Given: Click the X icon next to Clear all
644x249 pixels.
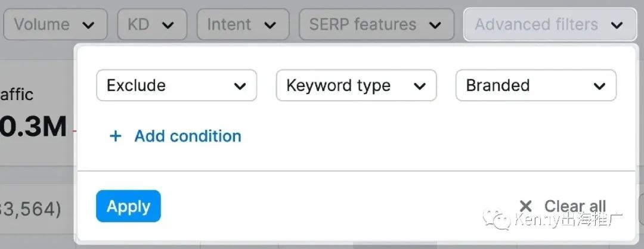Looking at the screenshot, I should click(525, 206).
